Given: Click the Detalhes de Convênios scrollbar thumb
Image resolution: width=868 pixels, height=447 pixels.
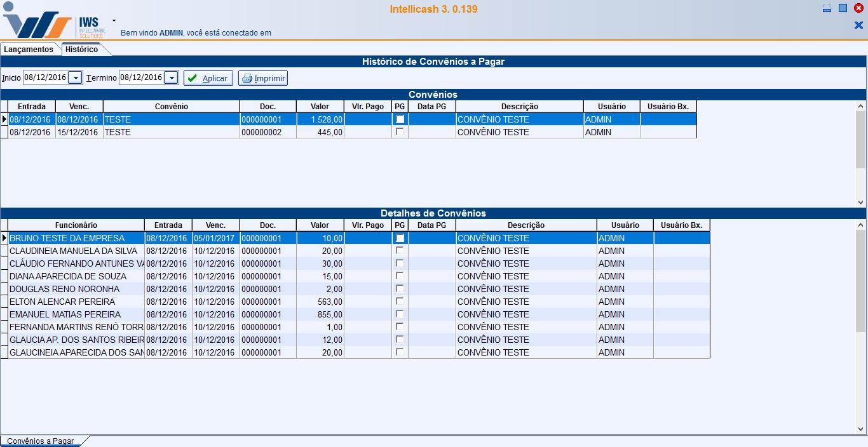Looking at the screenshot, I should (x=861, y=281).
